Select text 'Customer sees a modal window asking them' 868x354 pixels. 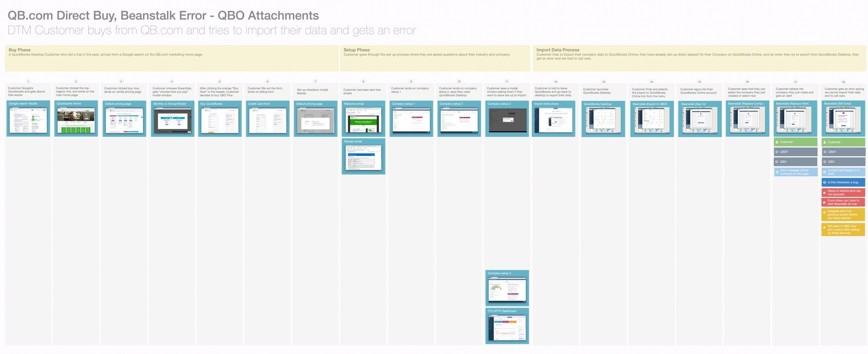pos(507,91)
